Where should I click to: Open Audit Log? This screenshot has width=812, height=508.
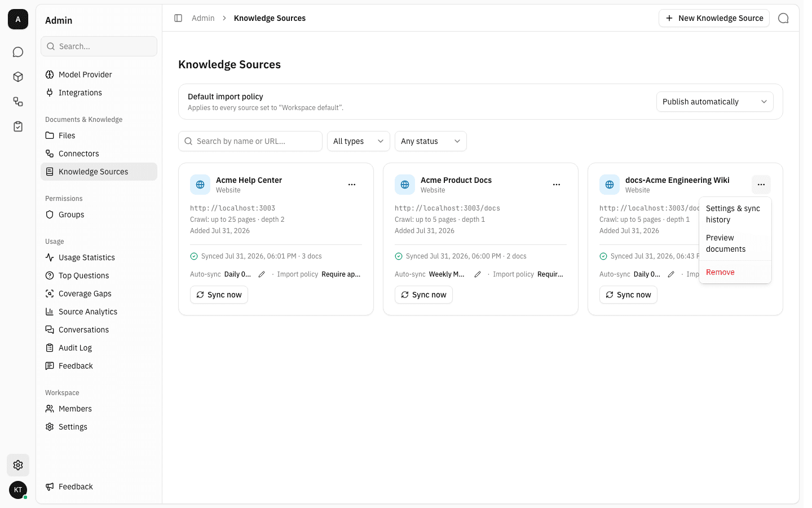(x=99, y=348)
